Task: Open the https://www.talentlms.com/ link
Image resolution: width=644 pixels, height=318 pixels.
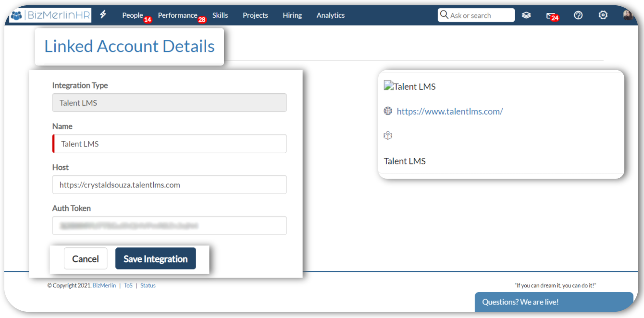Action: [450, 111]
